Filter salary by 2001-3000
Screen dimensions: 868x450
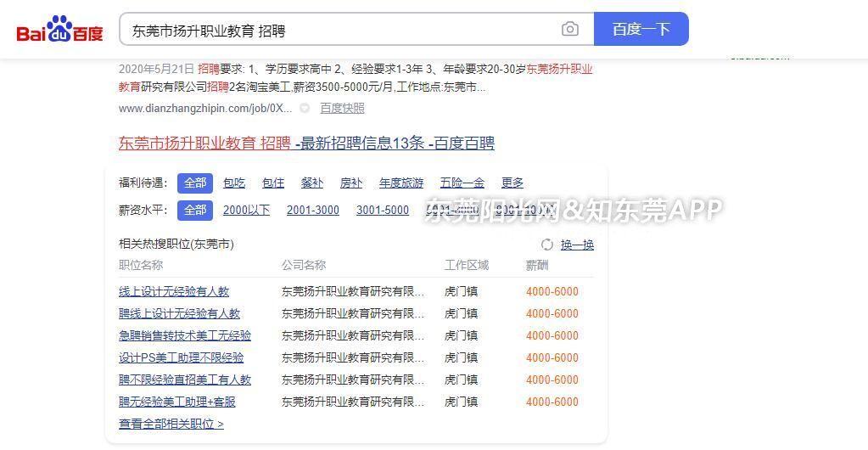coord(313,211)
